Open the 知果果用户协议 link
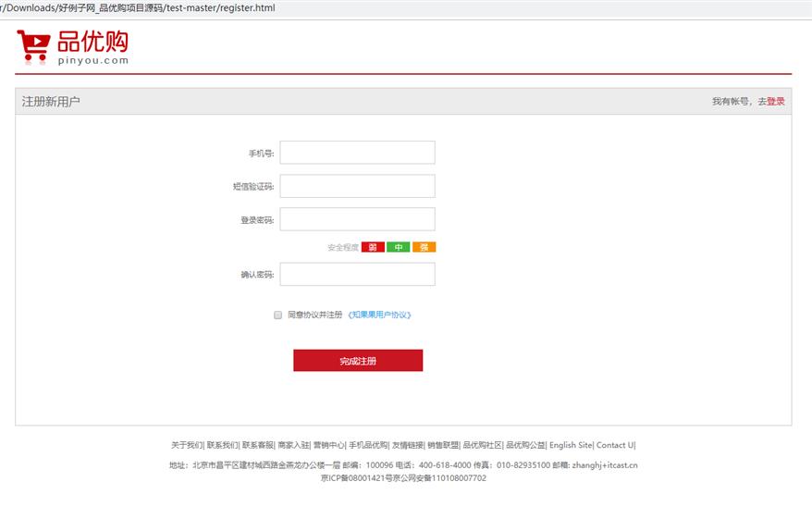This screenshot has height=519, width=812. tap(379, 315)
